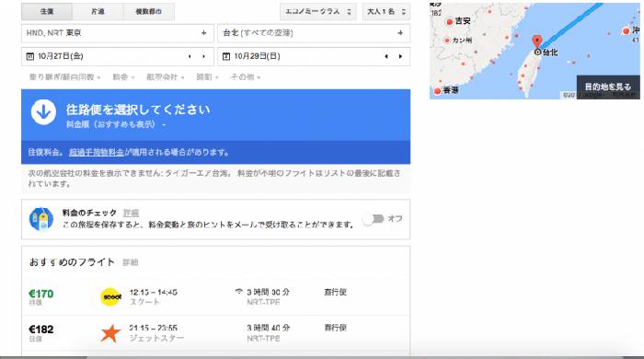This screenshot has height=359, width=644.
Task: Open the 大人1名 passengers dropdown
Action: 386,11
